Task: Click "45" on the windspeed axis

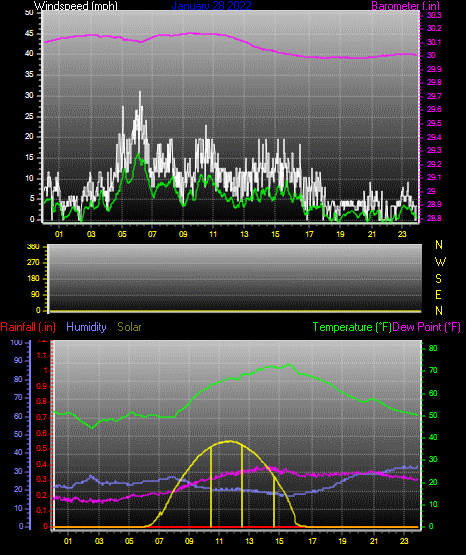Action: tap(29, 34)
